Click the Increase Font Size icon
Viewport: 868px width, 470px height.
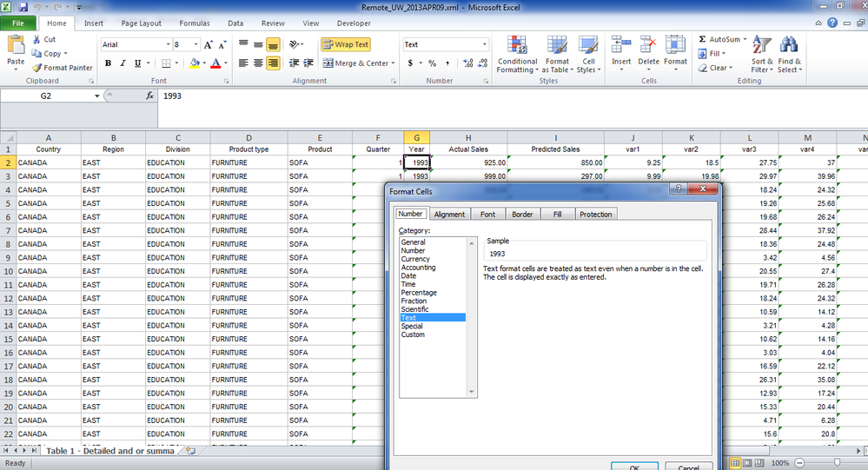[x=209, y=44]
